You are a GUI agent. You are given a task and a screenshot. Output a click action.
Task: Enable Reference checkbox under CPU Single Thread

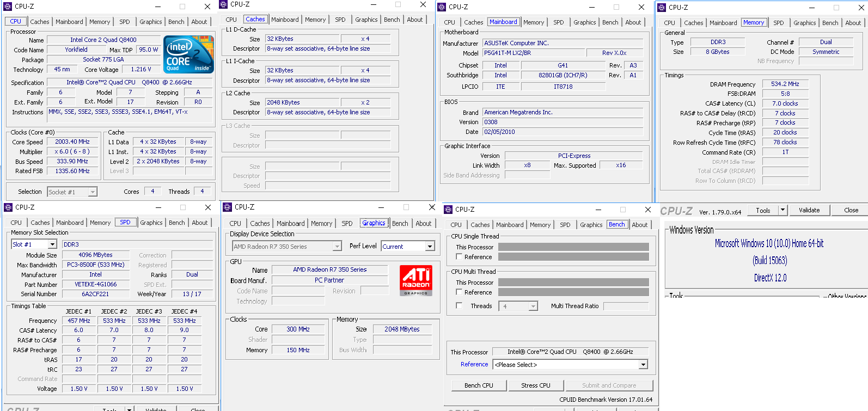pos(459,257)
